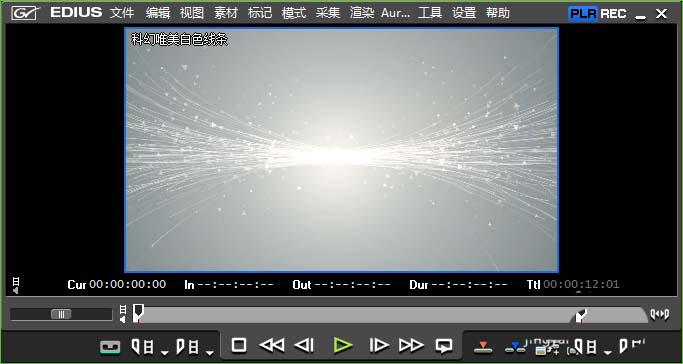Open the 模式 menu

[294, 13]
